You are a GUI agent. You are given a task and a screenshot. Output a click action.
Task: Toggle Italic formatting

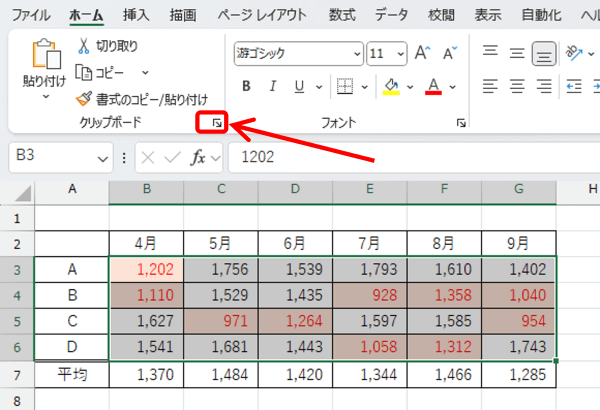272,86
